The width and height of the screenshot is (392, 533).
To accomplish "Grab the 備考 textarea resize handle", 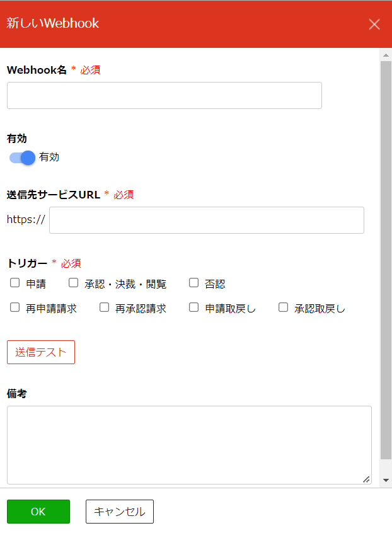I will (366, 479).
